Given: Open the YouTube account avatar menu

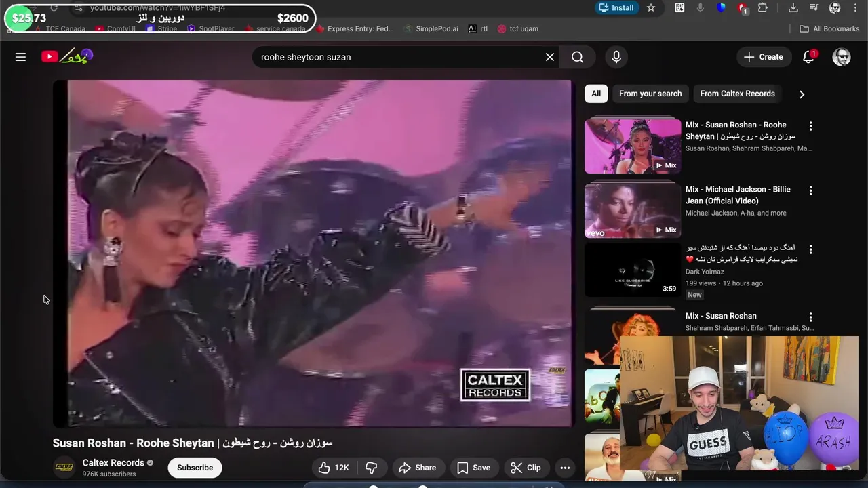Looking at the screenshot, I should click(x=842, y=57).
